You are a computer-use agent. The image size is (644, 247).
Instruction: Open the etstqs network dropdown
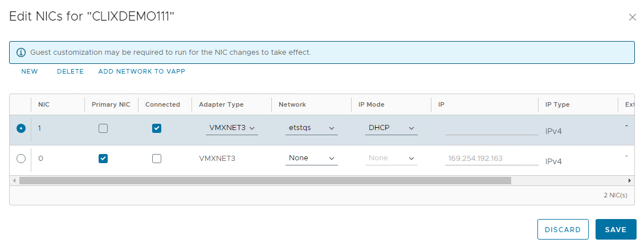(311, 128)
